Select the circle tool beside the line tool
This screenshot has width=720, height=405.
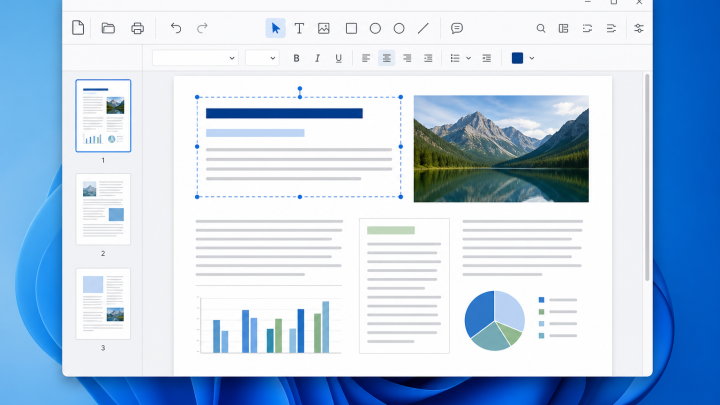point(399,28)
